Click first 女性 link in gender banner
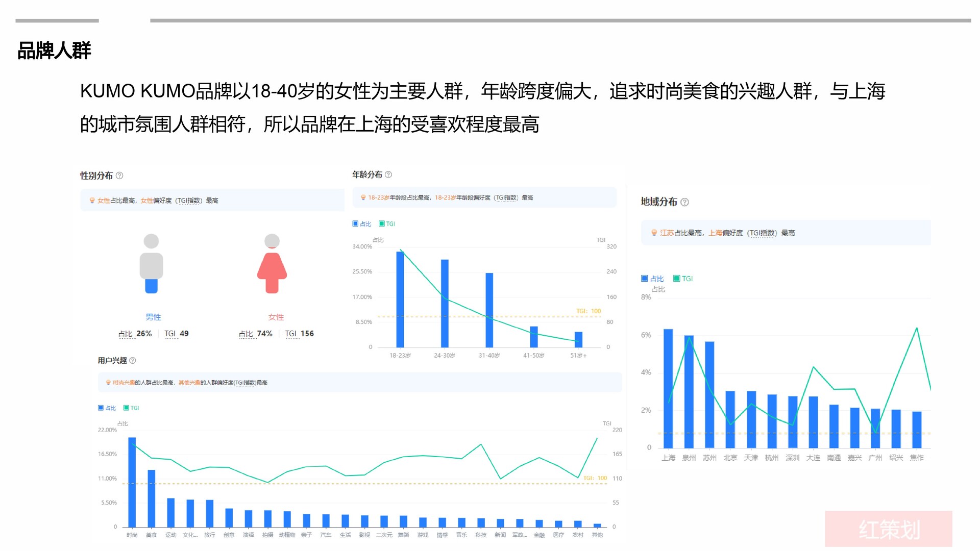 [104, 201]
